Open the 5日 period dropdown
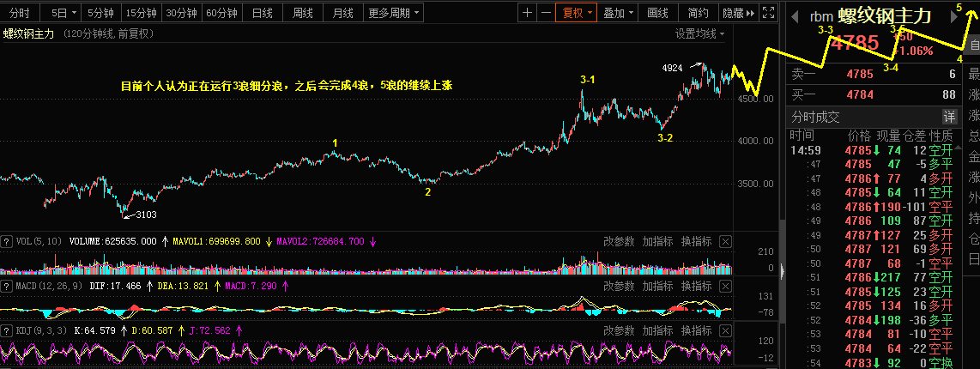 (64, 12)
